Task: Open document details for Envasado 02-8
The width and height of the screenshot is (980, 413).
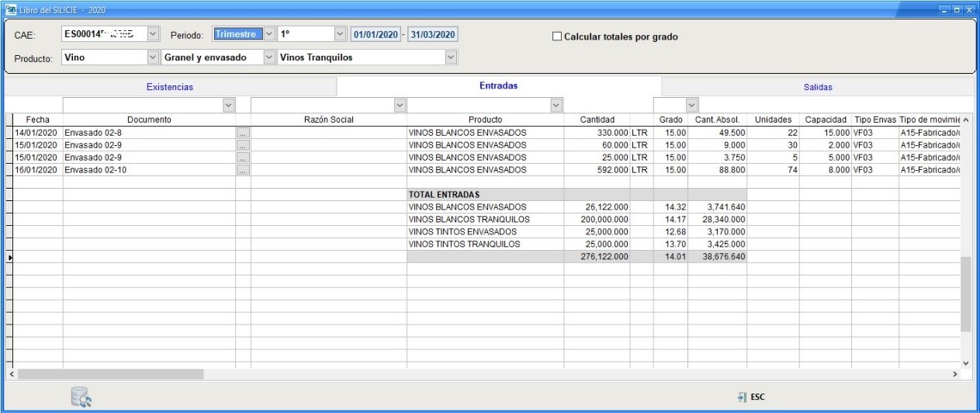Action: (x=243, y=133)
